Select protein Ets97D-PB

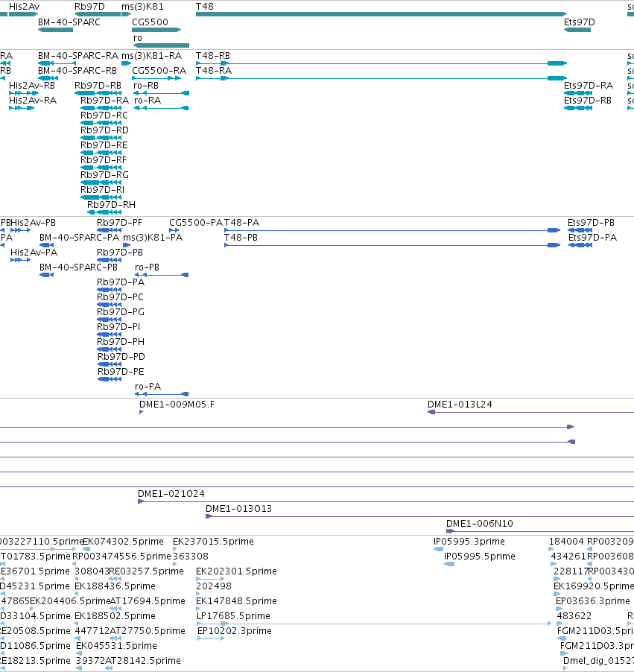591,223
